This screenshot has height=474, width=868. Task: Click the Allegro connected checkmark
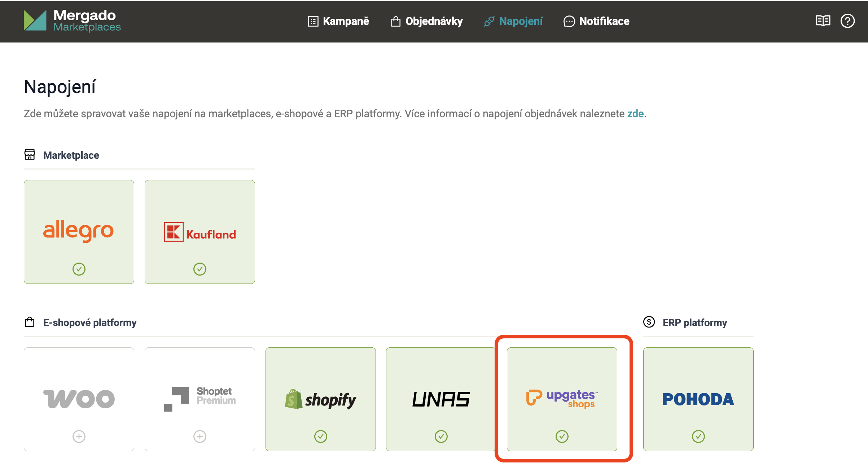(79, 269)
